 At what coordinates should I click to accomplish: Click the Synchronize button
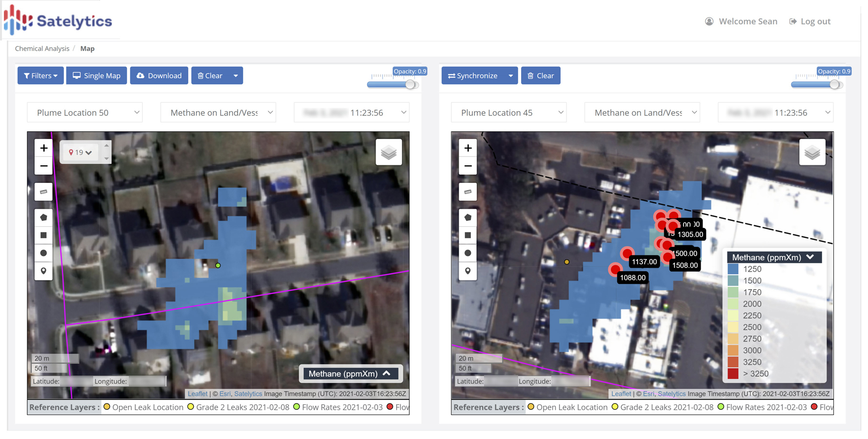(473, 76)
